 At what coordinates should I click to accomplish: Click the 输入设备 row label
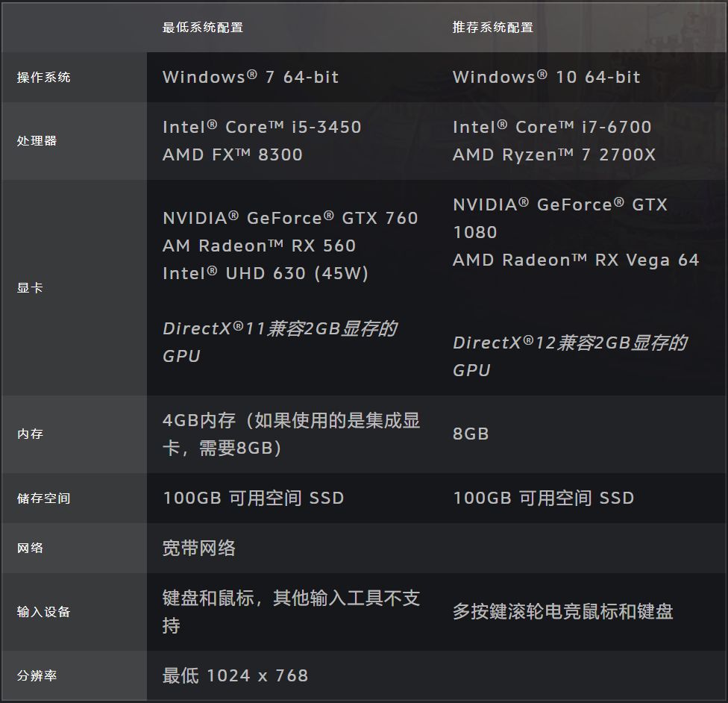coord(34,611)
